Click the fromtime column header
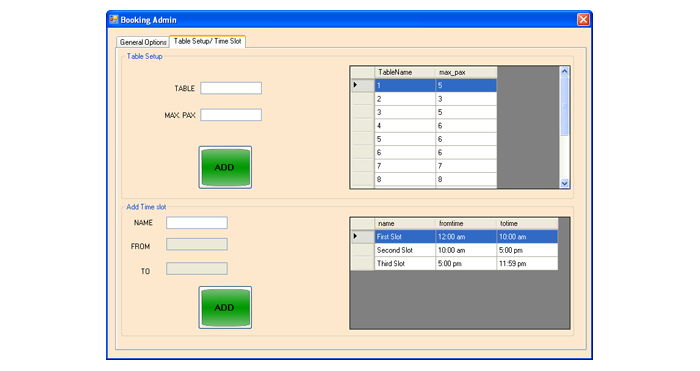 [466, 223]
